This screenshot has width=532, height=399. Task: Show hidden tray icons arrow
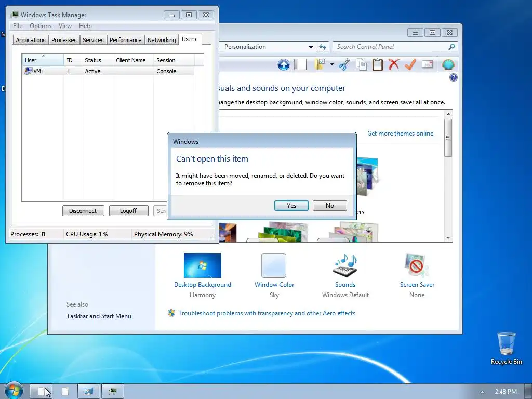[482, 392]
